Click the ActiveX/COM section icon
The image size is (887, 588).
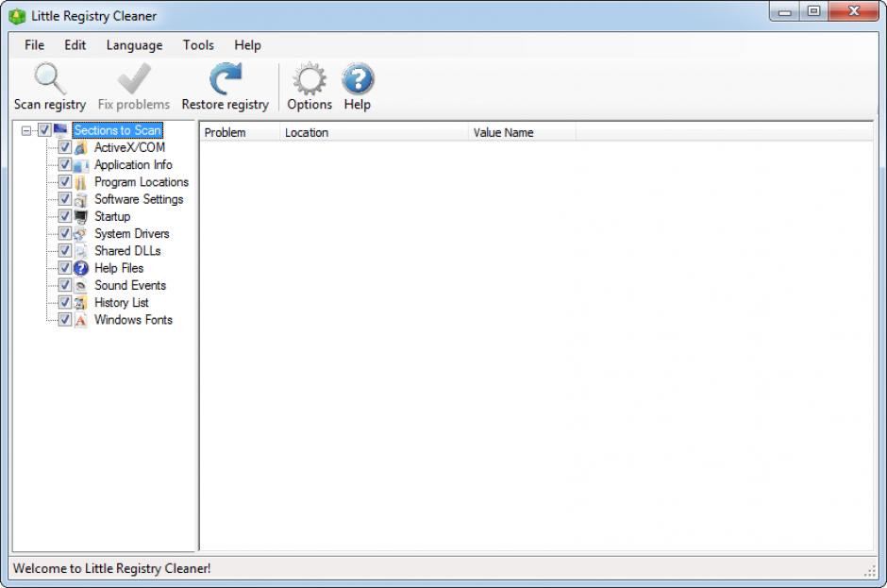point(81,147)
